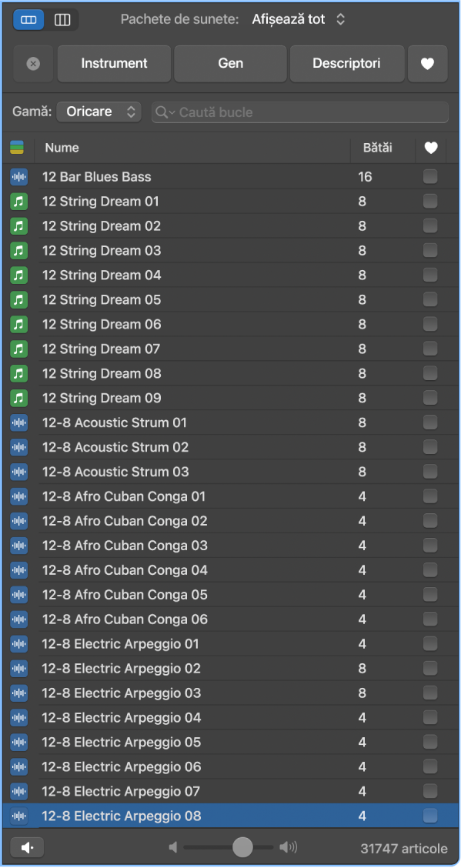Click audio loop icon for 12 Bar Blues Bass
Image resolution: width=461 pixels, height=868 pixels.
18,177
